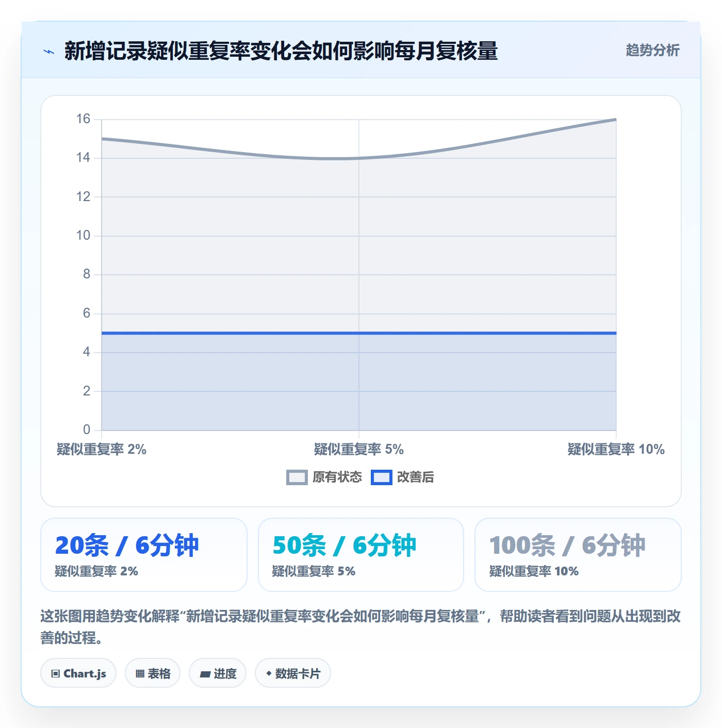
Task: Click the square icon in Chart.js chip
Action: [x=56, y=673]
